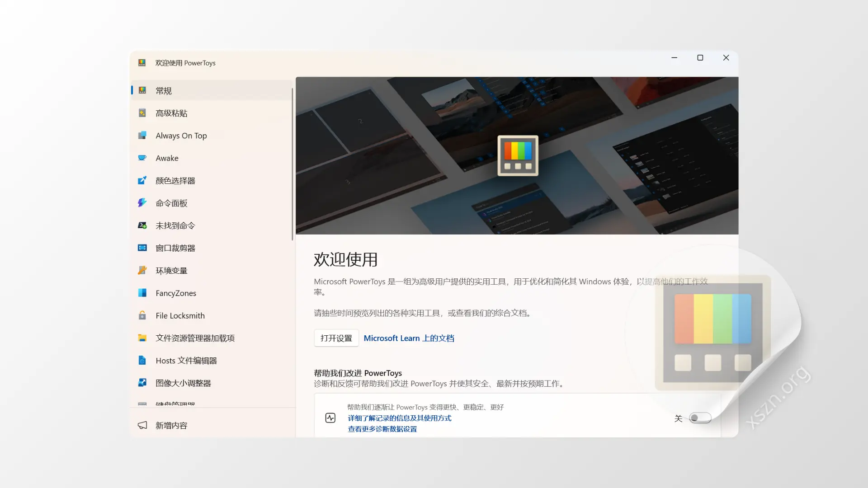868x488 pixels.
Task: Select the FancyZones layout icon
Action: click(142, 293)
